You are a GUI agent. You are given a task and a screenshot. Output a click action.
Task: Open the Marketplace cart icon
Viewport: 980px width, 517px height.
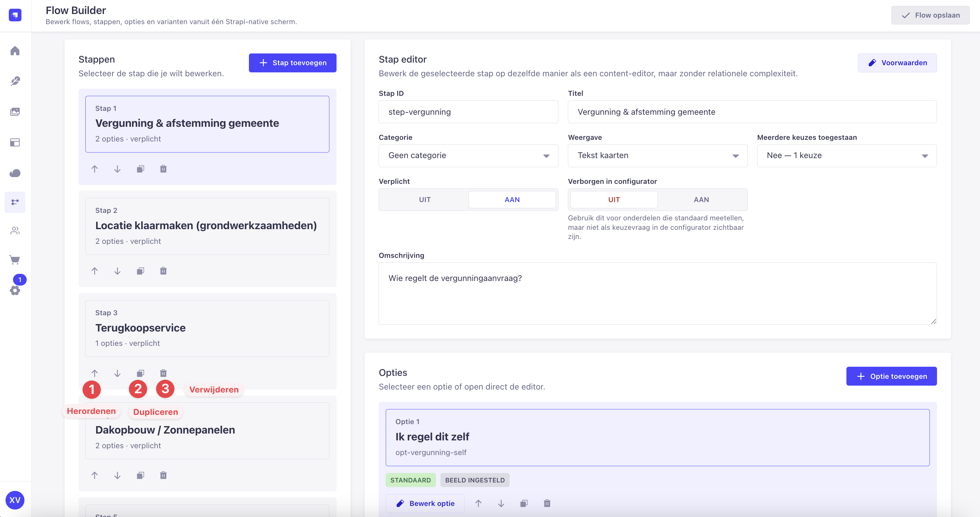click(x=15, y=260)
